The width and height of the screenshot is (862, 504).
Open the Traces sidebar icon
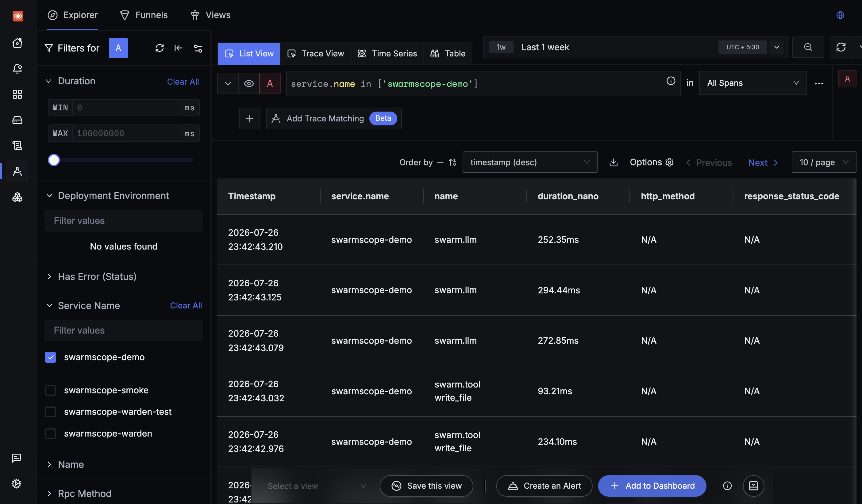tap(17, 171)
